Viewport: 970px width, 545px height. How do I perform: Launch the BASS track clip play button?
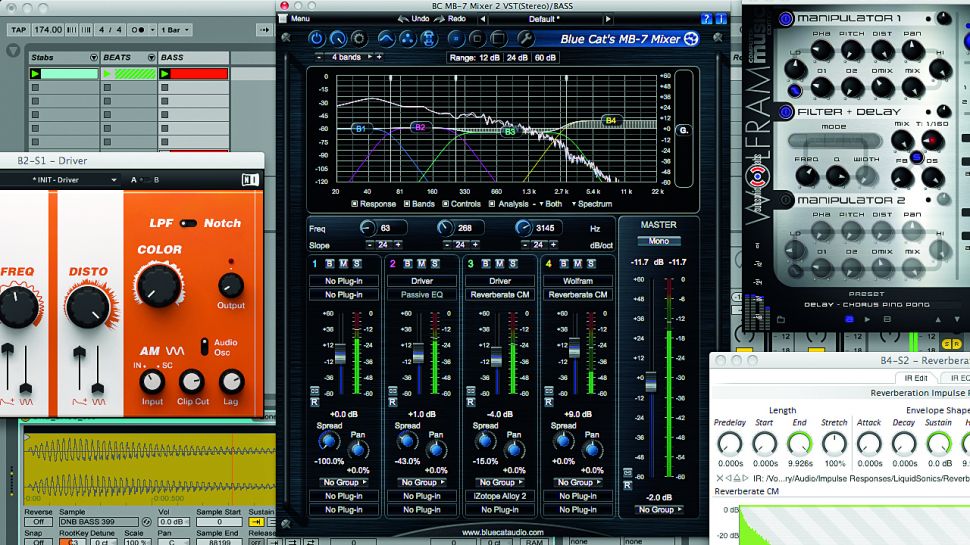click(x=165, y=74)
